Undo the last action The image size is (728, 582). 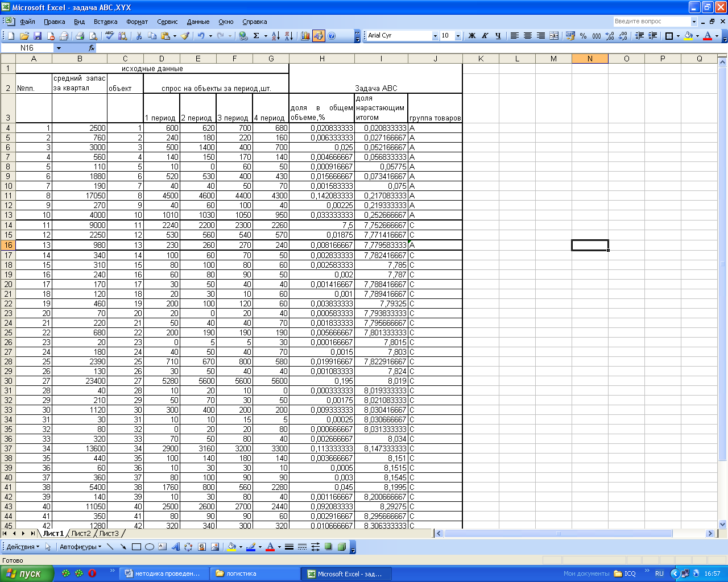coord(201,36)
